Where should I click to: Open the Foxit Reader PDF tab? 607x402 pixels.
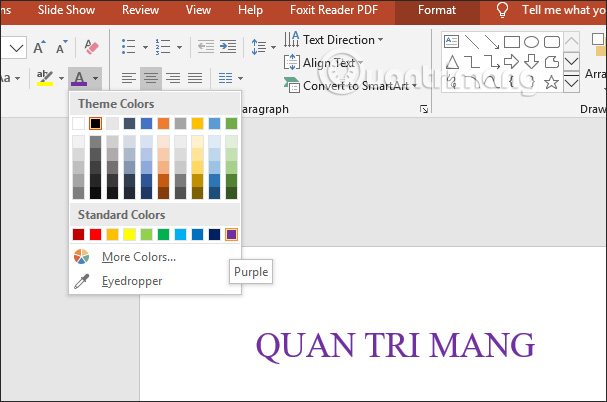click(334, 10)
